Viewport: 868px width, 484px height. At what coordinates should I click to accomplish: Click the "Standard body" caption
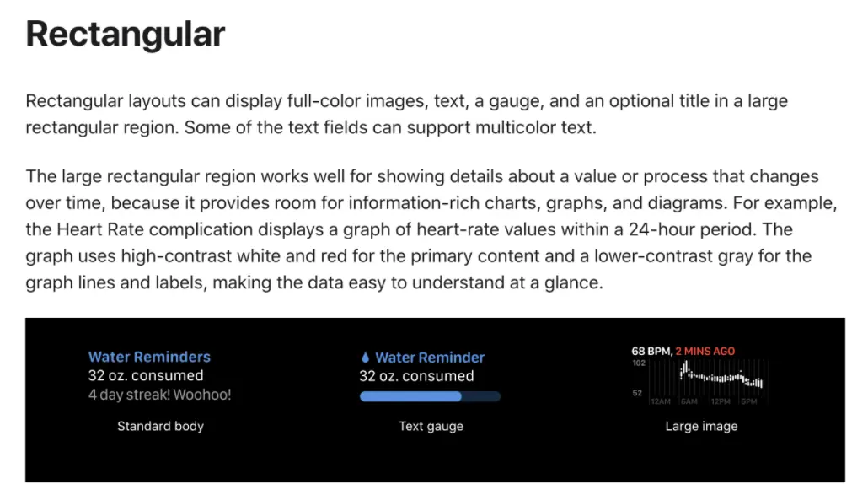pos(160,427)
